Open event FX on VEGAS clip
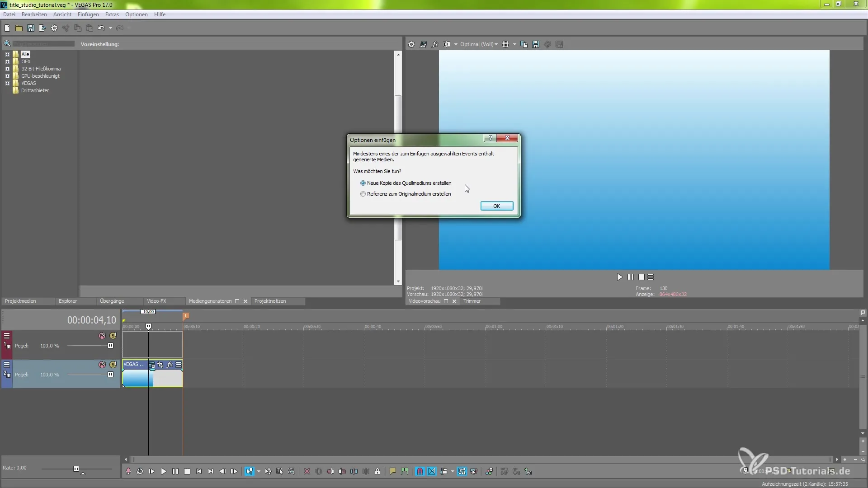The height and width of the screenshot is (488, 868). click(170, 365)
